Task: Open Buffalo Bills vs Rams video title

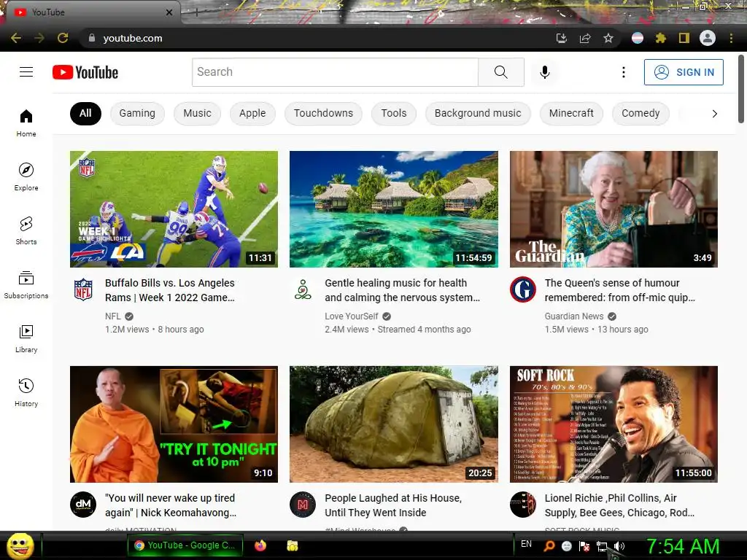Action: coord(170,290)
